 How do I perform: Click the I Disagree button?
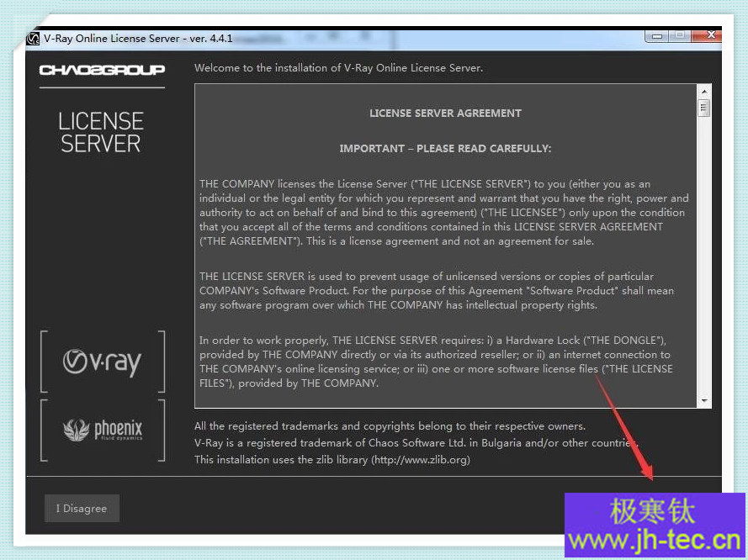point(82,508)
